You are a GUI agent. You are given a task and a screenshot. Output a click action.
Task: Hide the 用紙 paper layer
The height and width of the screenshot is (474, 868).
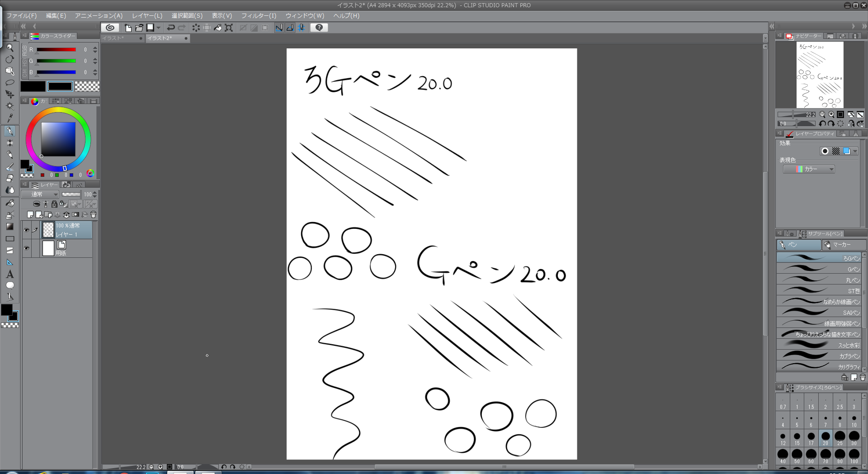(26, 248)
